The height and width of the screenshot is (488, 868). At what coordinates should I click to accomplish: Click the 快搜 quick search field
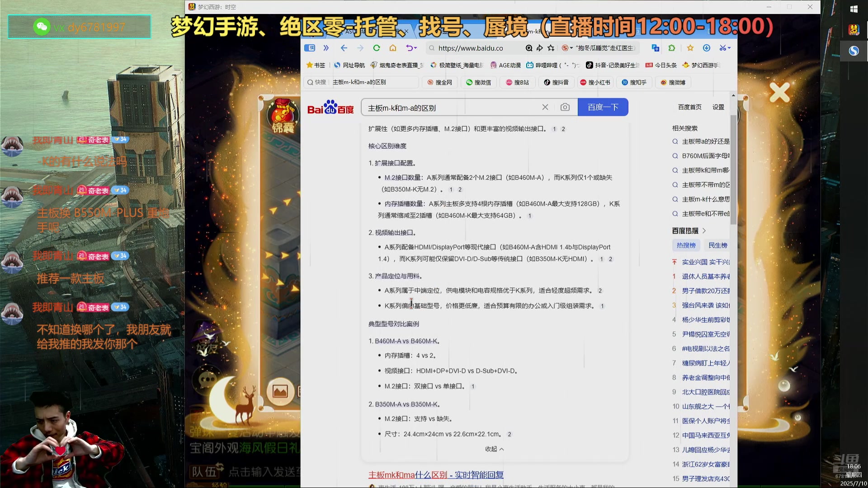coord(362,82)
